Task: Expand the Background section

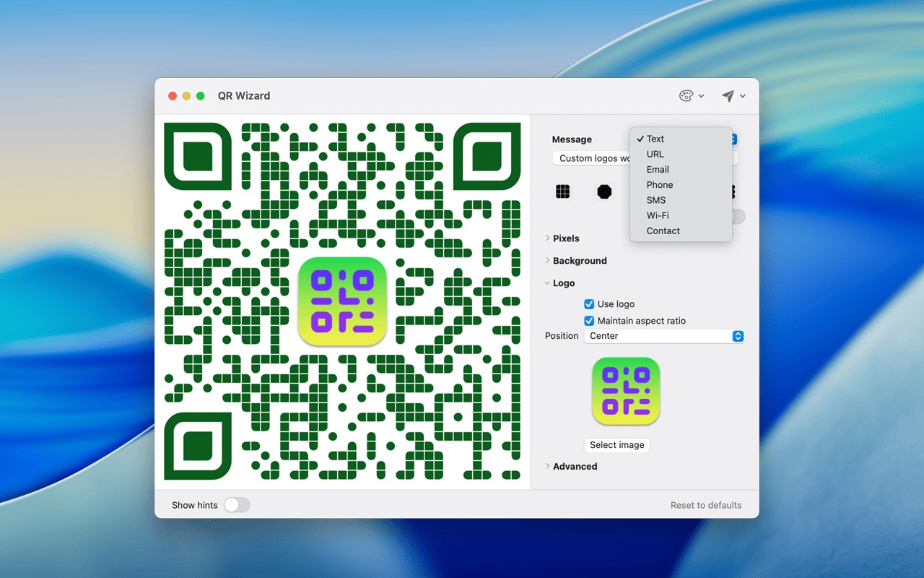Action: point(547,261)
